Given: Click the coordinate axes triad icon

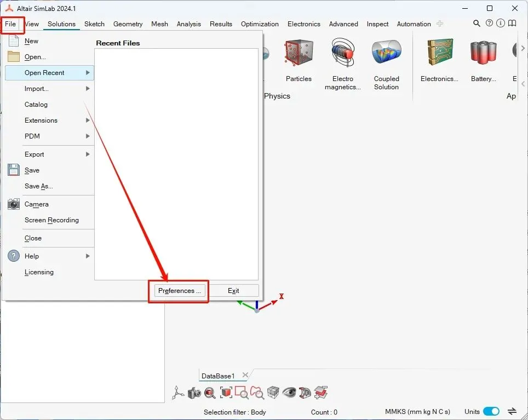Looking at the screenshot, I should coord(178,393).
